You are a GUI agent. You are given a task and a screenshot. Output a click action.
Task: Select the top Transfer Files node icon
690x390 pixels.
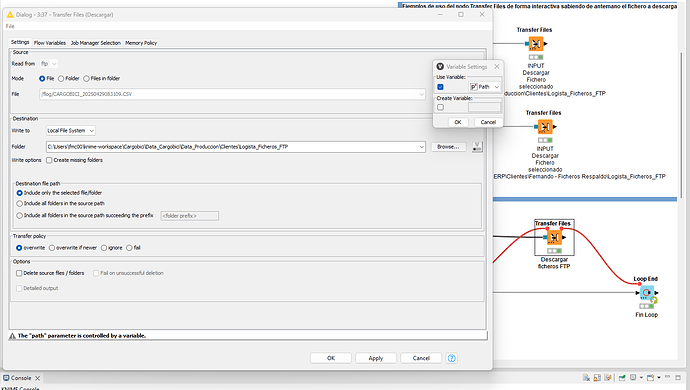(x=536, y=44)
